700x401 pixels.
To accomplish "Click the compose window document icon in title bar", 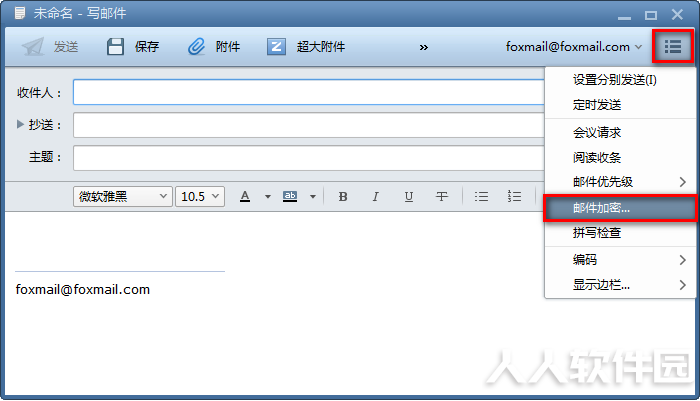I will tap(20, 13).
